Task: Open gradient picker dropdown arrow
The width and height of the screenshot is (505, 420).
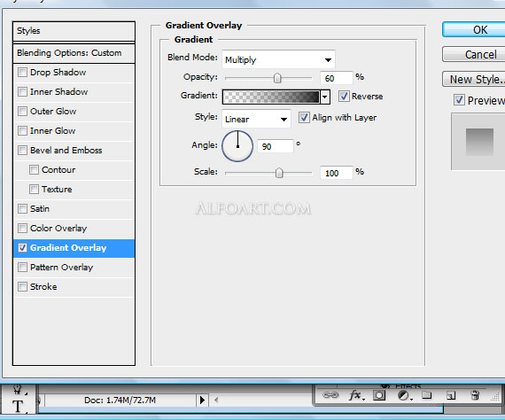Action: pyautogui.click(x=325, y=97)
